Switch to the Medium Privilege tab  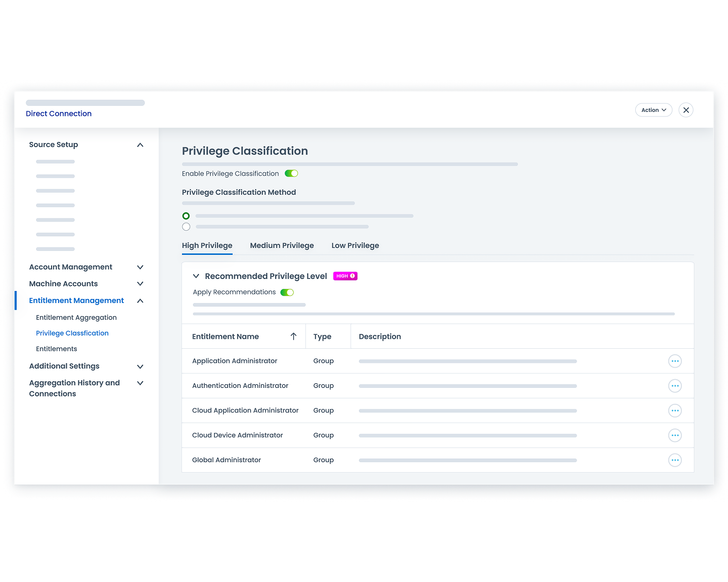click(x=282, y=245)
